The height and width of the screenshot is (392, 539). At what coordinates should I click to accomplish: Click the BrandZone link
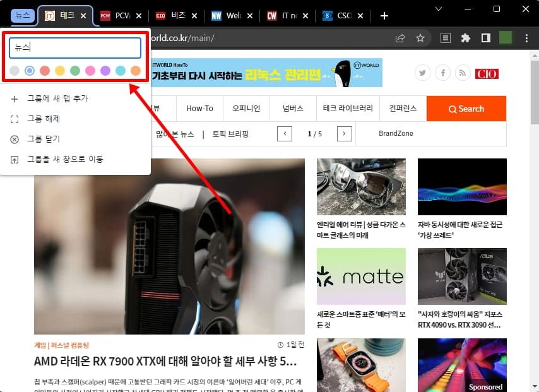(396, 133)
